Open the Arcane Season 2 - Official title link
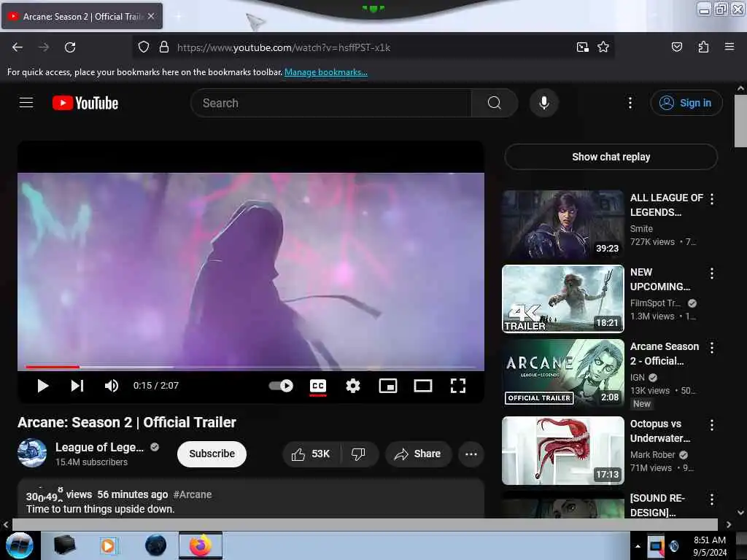The image size is (747, 560). tap(664, 354)
